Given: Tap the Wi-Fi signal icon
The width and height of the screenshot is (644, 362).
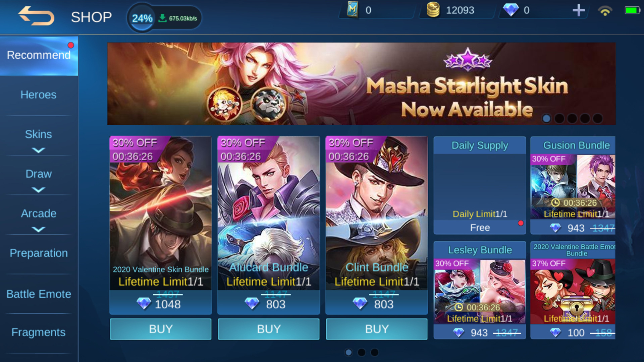Looking at the screenshot, I should [605, 11].
